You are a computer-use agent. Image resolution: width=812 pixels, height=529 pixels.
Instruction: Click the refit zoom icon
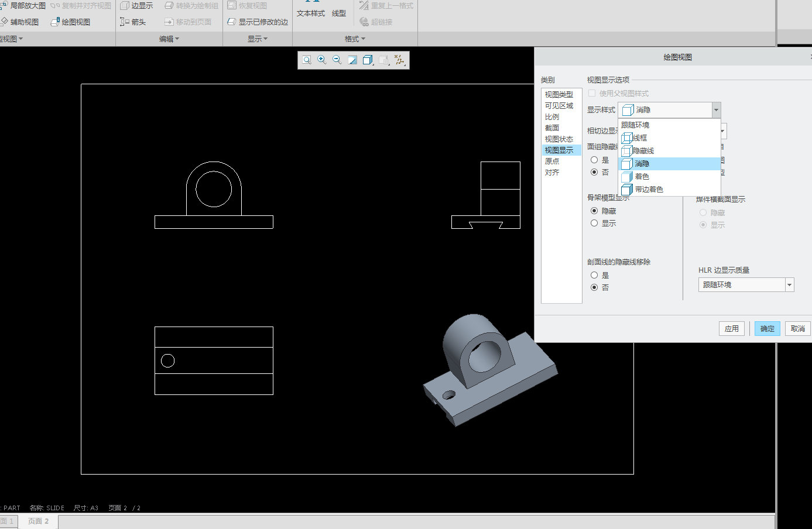[x=306, y=60]
